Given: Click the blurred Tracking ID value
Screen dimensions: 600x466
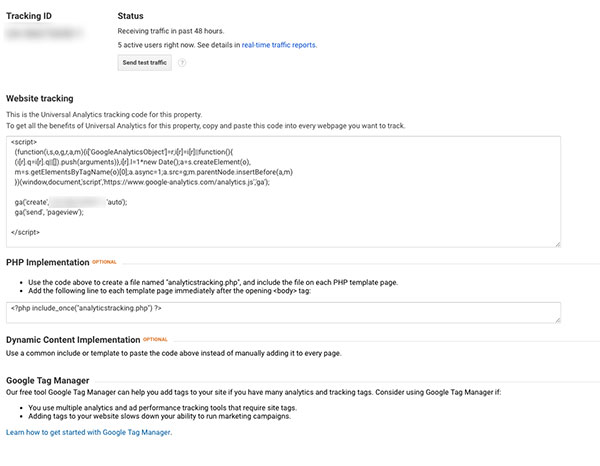Looking at the screenshot, I should tap(44, 33).
